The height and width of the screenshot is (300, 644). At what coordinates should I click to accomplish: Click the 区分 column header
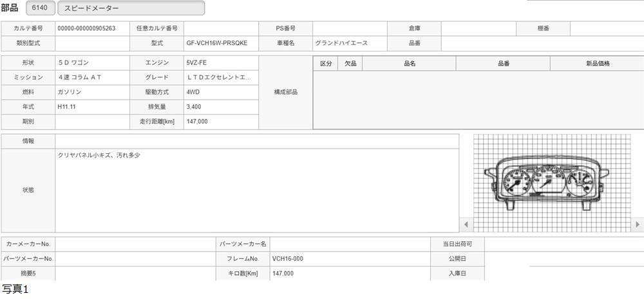[x=326, y=64]
